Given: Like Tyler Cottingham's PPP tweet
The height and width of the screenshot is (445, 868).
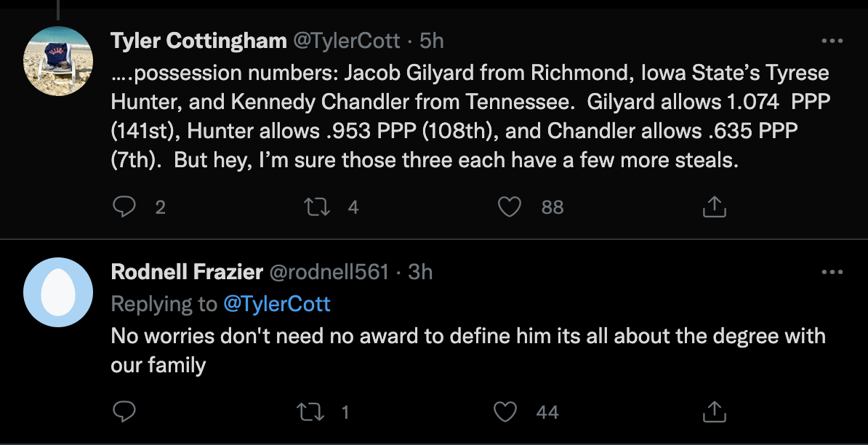Looking at the screenshot, I should [x=509, y=207].
